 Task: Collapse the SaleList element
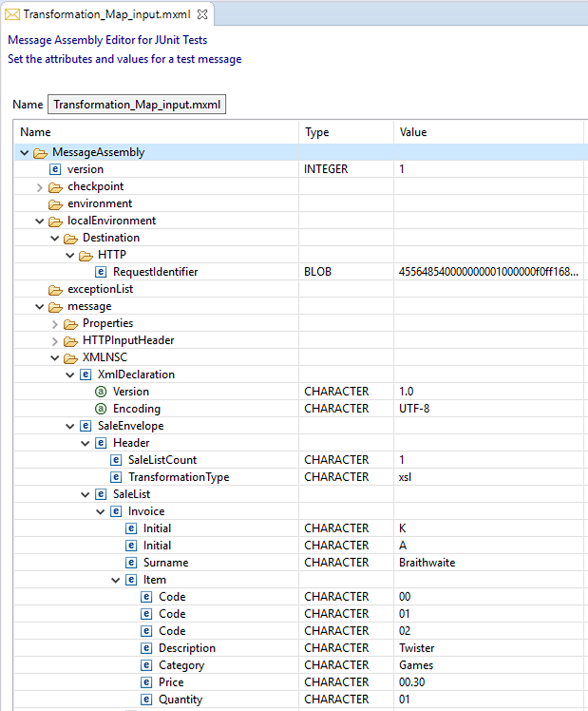[x=85, y=495]
